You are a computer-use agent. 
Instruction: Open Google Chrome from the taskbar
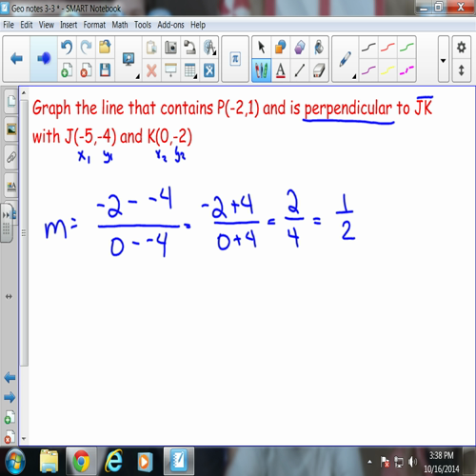(x=81, y=462)
